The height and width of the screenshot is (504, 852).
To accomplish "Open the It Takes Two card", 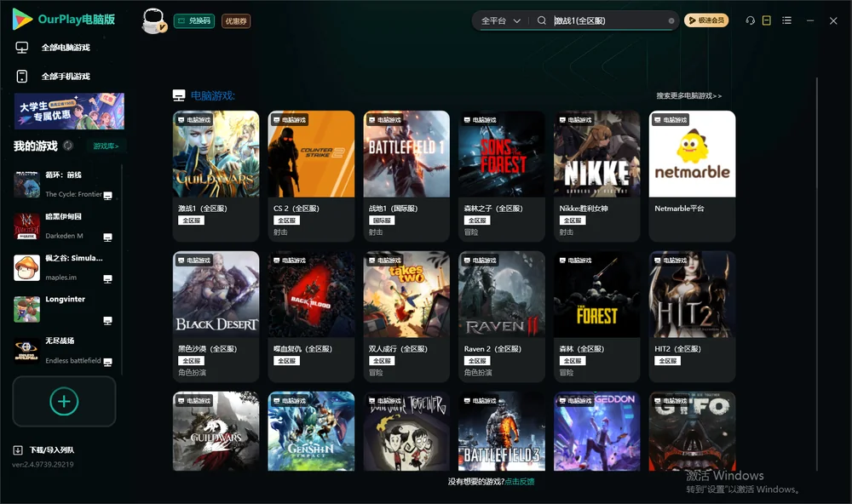I will 406,316.
